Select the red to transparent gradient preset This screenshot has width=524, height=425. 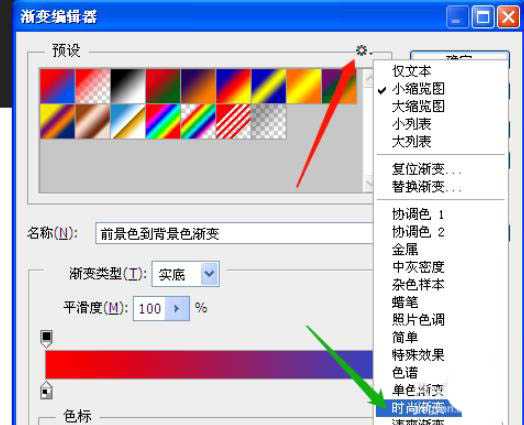click(x=93, y=86)
